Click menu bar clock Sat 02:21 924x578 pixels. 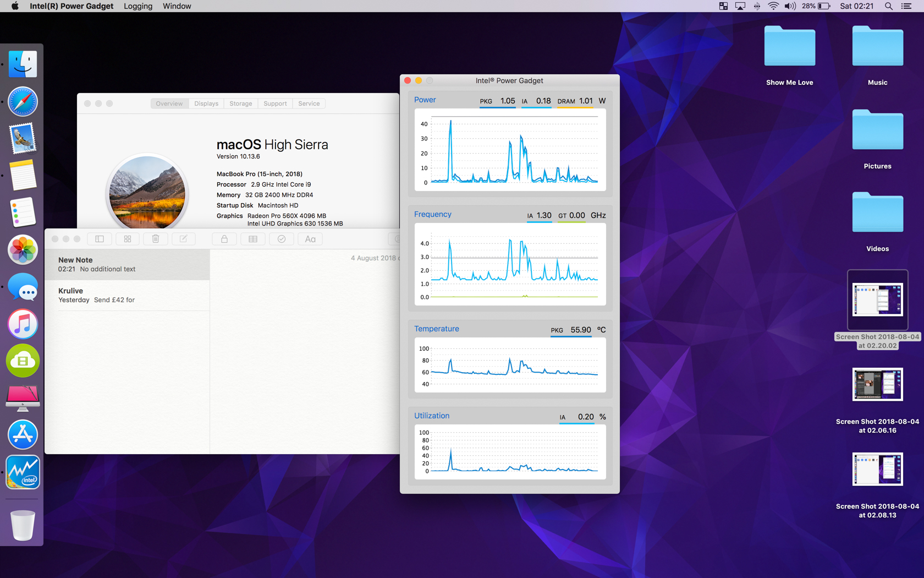point(856,6)
